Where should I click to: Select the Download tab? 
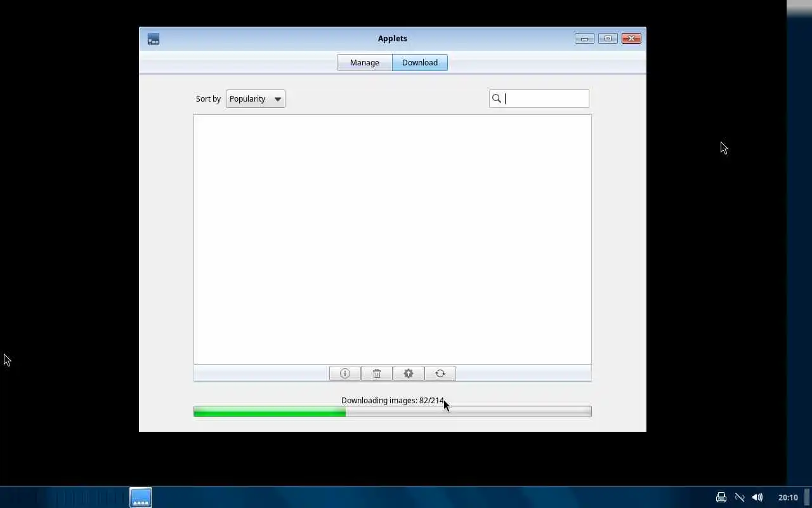click(x=420, y=62)
